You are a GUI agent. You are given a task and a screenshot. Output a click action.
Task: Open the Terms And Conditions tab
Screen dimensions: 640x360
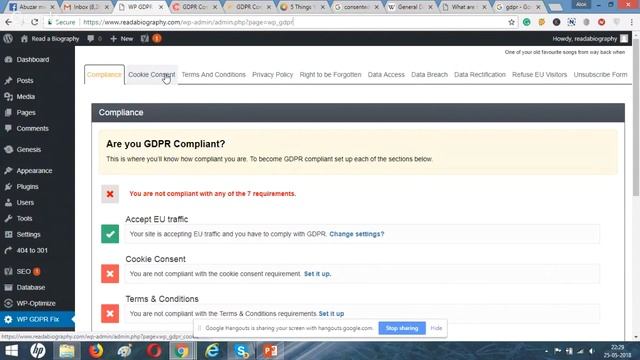point(213,75)
